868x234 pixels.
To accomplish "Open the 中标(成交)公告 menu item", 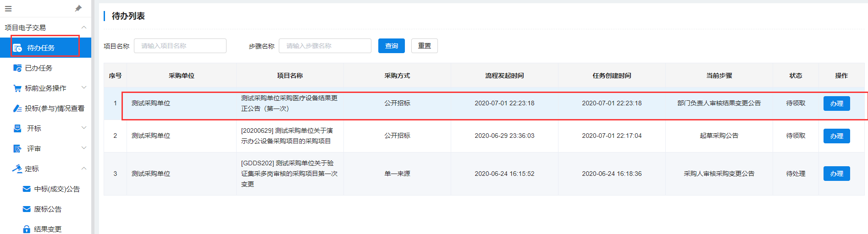I will coord(57,189).
